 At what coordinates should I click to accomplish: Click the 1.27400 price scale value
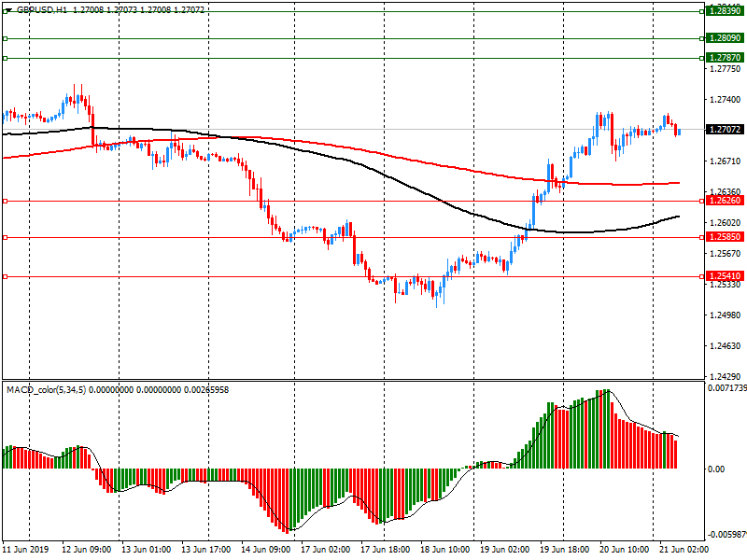[x=726, y=100]
